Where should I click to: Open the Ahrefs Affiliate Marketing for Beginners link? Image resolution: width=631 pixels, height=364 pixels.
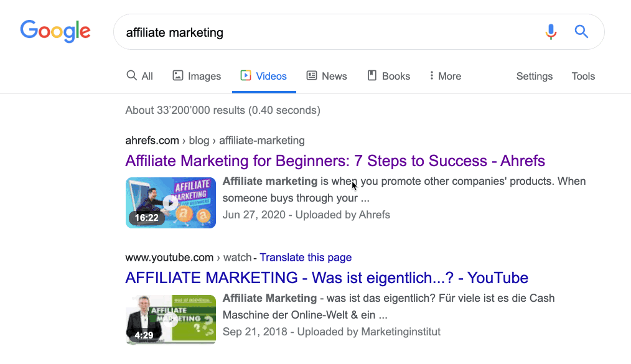pyautogui.click(x=335, y=161)
